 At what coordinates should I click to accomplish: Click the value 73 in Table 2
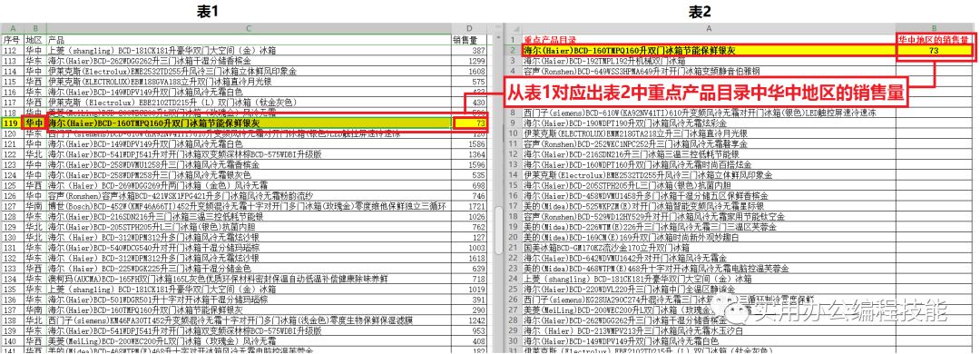tap(935, 50)
